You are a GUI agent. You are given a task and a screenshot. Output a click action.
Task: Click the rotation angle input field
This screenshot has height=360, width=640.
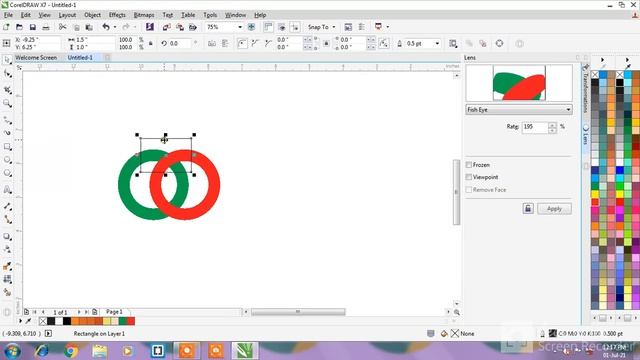coord(179,43)
